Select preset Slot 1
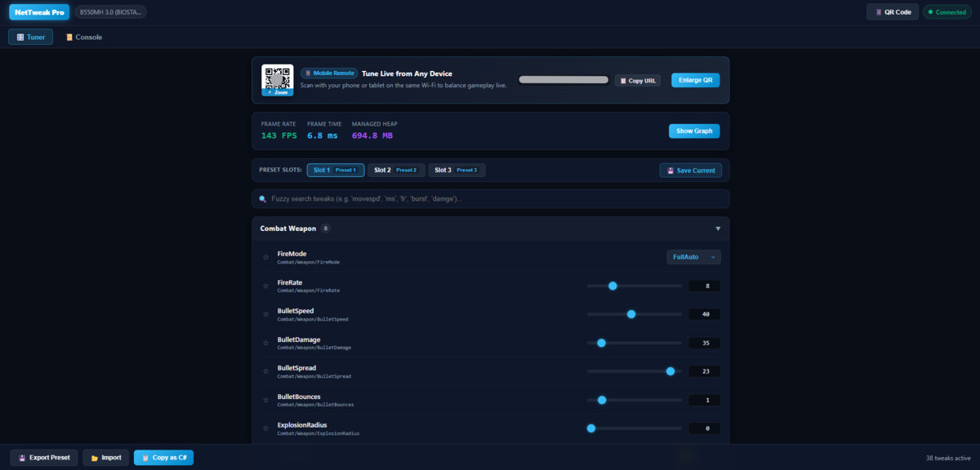 tap(335, 170)
